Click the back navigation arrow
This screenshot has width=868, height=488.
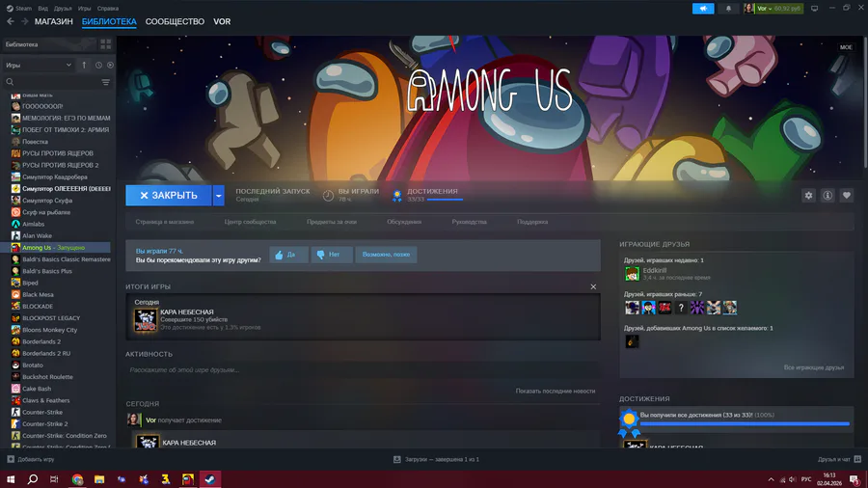point(11,21)
